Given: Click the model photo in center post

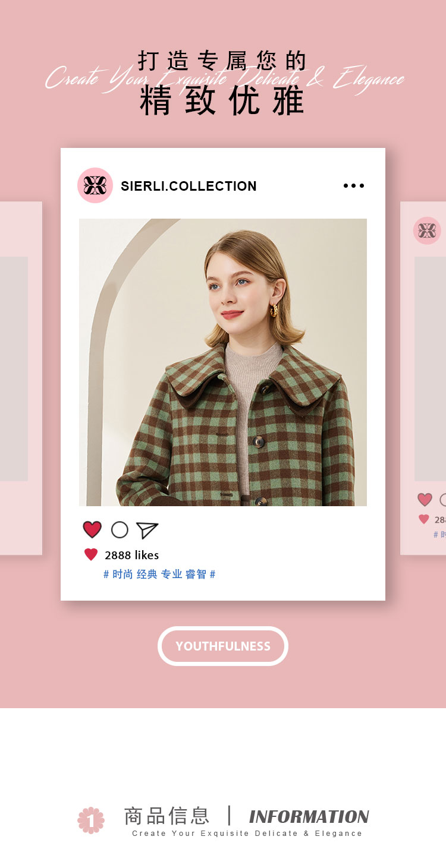Looking at the screenshot, I should coord(223,362).
